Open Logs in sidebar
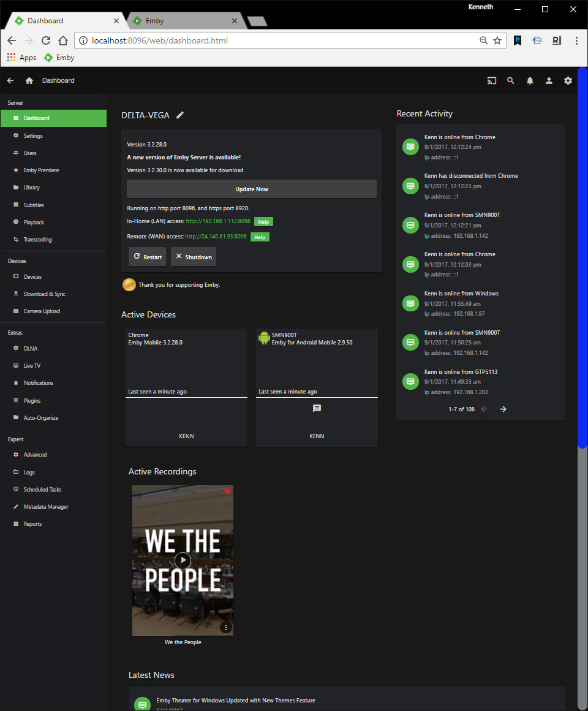This screenshot has width=588, height=711. 53,472
